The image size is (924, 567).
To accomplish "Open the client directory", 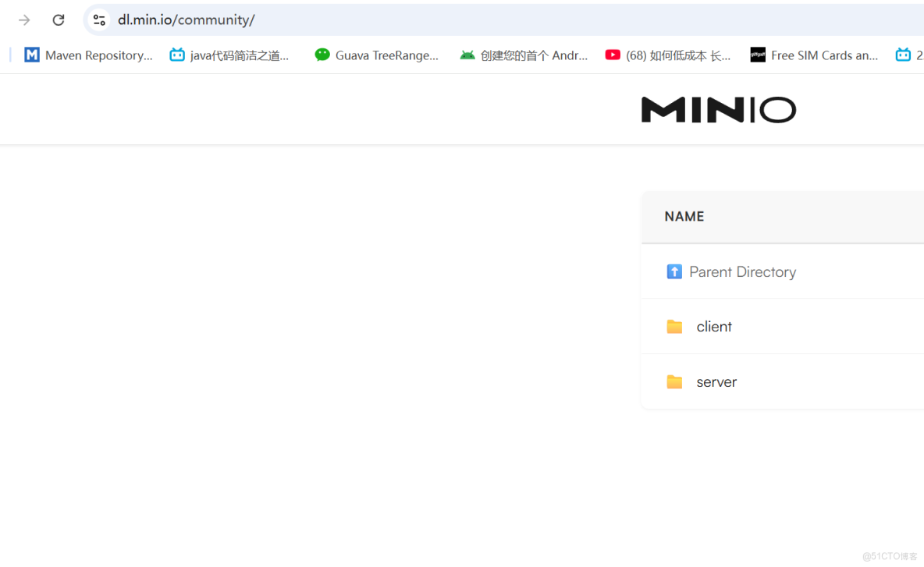I will pos(714,326).
